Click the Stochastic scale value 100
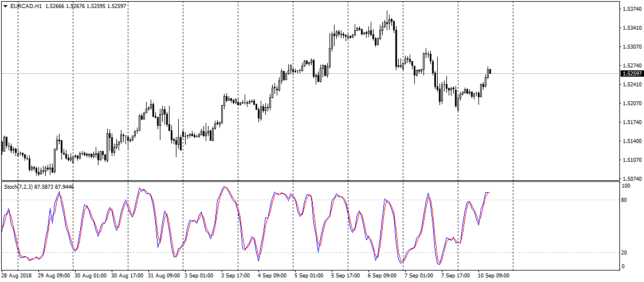The width and height of the screenshot is (644, 282). click(627, 186)
